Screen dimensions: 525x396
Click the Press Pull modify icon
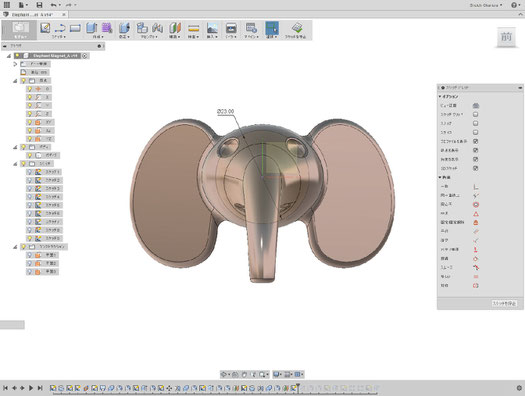[125, 28]
